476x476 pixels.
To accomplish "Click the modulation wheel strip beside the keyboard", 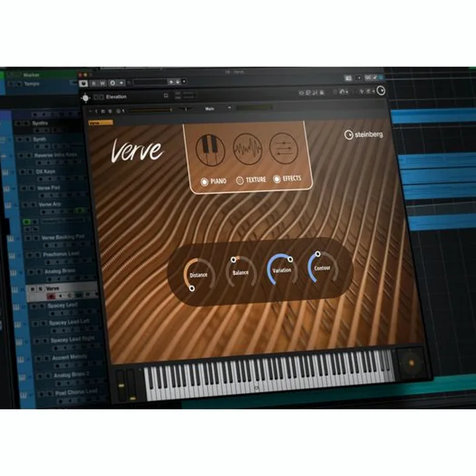I will (x=132, y=384).
